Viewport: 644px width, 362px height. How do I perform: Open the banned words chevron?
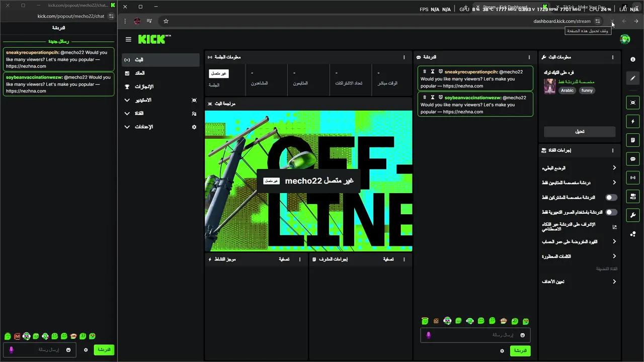(614, 256)
